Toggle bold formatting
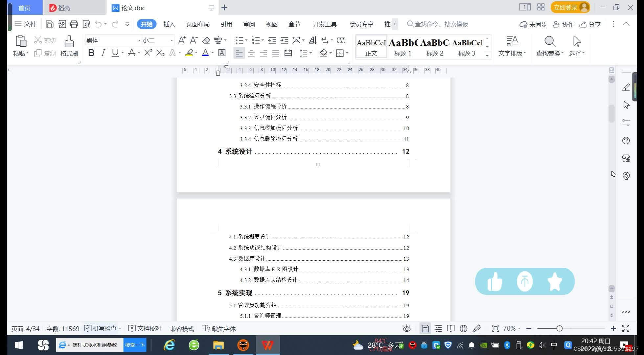 click(91, 53)
